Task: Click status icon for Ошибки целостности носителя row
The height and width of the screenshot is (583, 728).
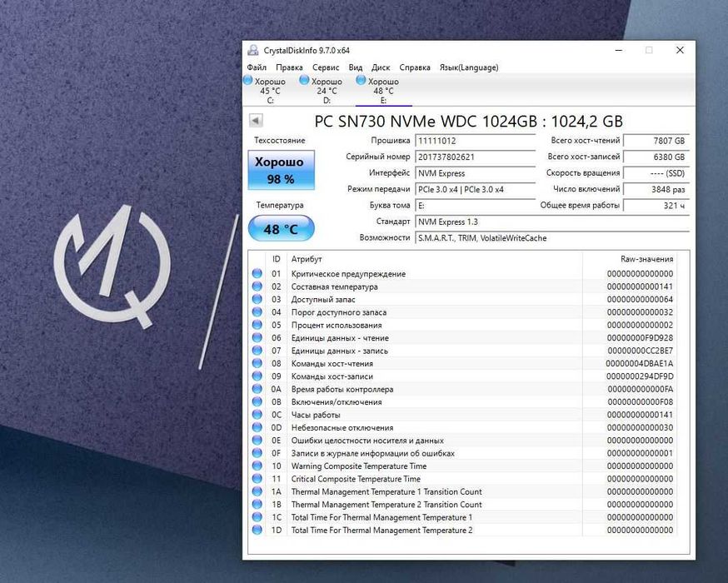Action: click(x=257, y=440)
